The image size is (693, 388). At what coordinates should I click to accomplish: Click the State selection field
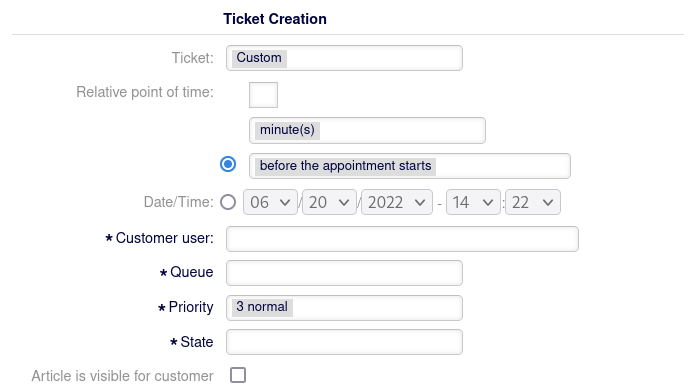click(344, 342)
